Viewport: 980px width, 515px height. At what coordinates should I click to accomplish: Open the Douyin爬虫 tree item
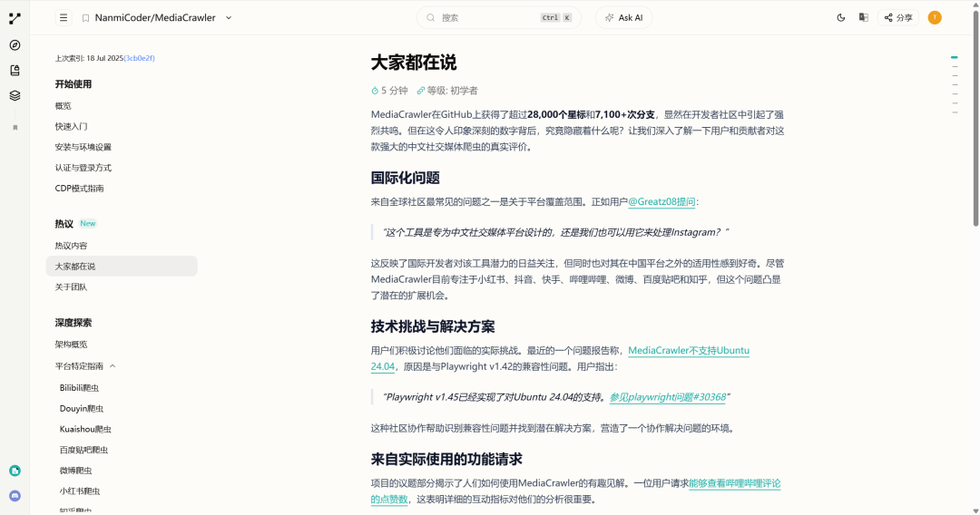pos(82,408)
